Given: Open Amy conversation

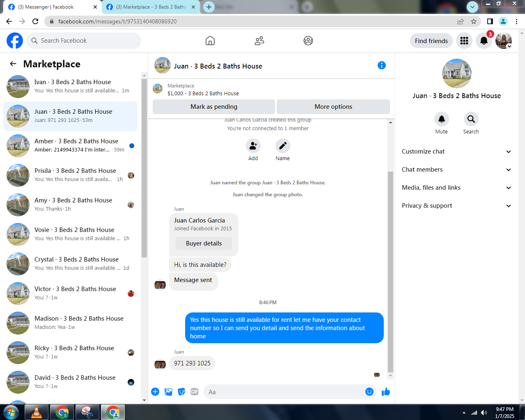Looking at the screenshot, I should click(x=70, y=204).
